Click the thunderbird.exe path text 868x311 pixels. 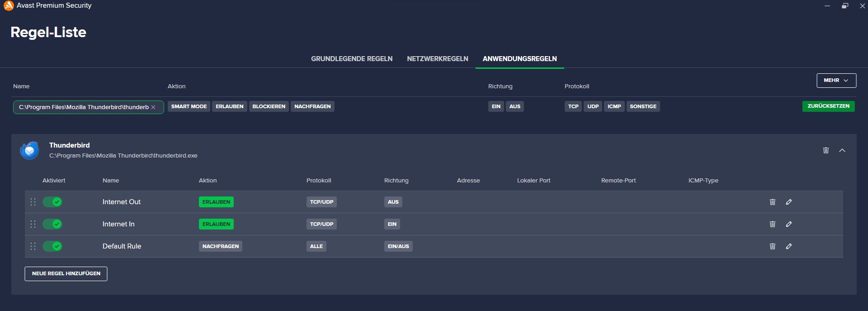click(123, 156)
